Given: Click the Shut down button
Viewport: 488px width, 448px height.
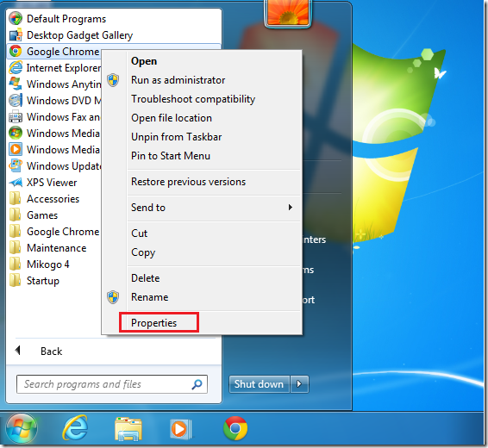Looking at the screenshot, I should (259, 384).
